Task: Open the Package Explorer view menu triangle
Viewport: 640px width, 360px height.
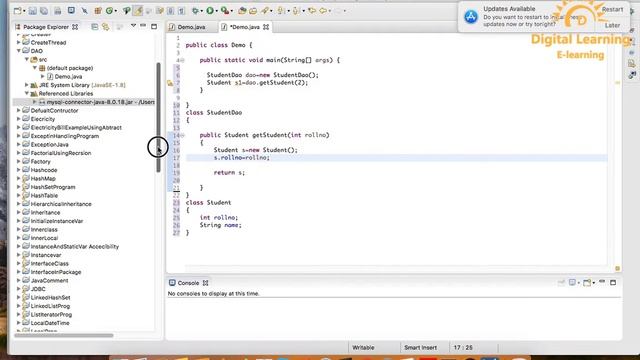Action: (133, 26)
